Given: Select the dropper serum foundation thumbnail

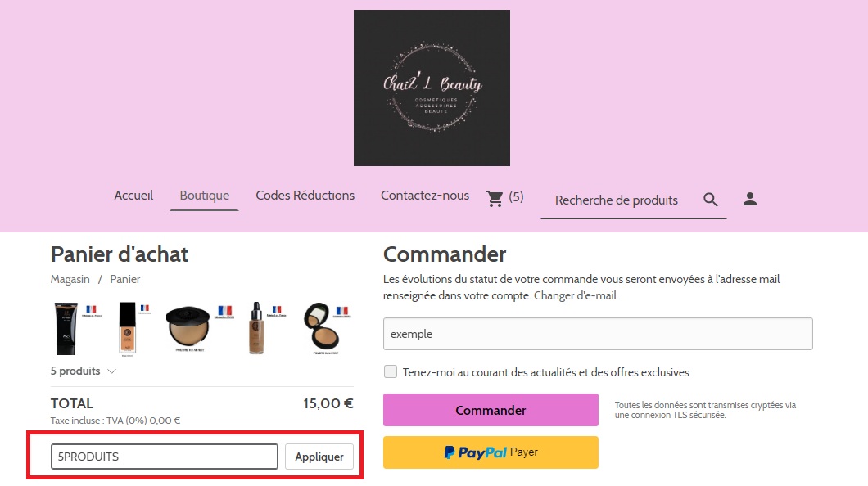Looking at the screenshot, I should pos(255,328).
